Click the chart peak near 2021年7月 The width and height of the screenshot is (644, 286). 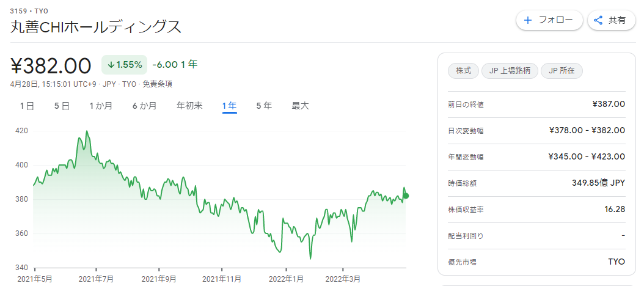tap(87, 131)
